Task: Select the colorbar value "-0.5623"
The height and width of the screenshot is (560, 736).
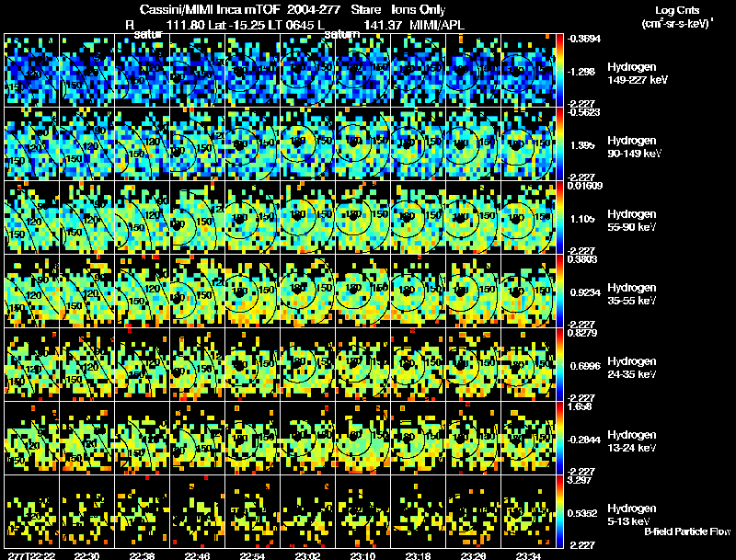Action: pyautogui.click(x=583, y=112)
